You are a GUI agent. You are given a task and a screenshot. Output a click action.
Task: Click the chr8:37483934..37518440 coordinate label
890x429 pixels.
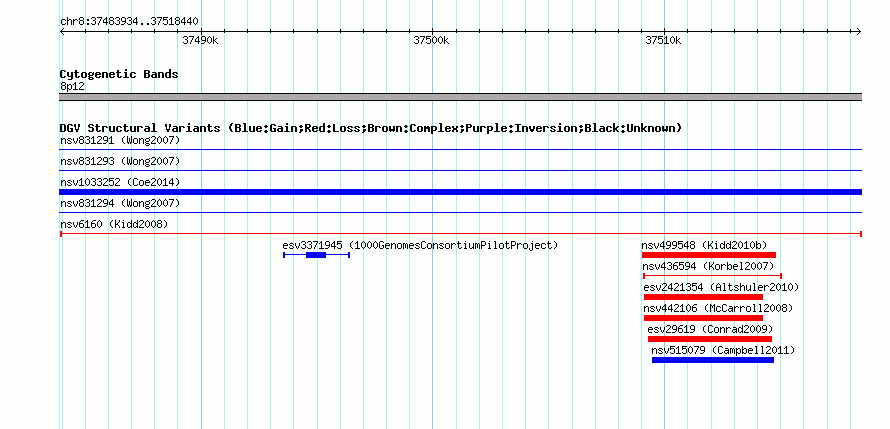129,22
